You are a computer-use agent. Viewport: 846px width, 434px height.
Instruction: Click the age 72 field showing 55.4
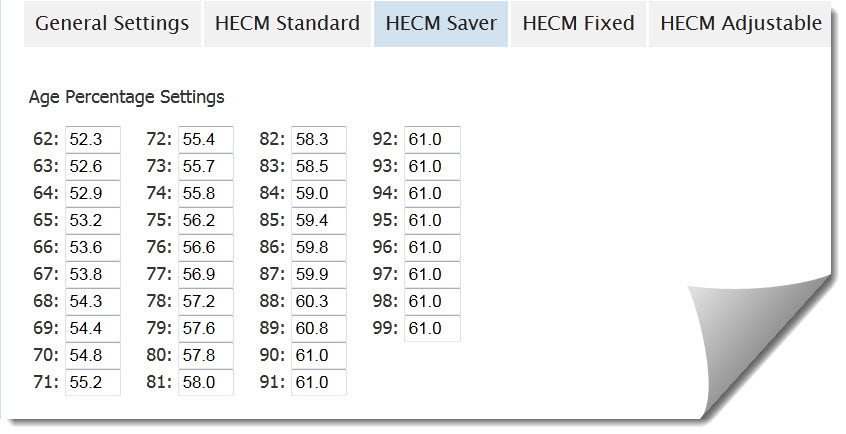[206, 140]
